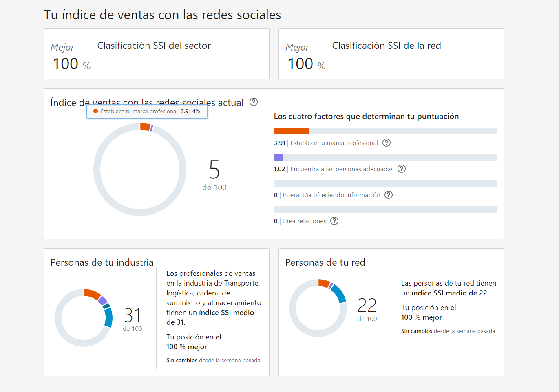The height and width of the screenshot is (392, 559).
Task: Click the purple progress bar for personas adecuadas
Action: (x=278, y=157)
